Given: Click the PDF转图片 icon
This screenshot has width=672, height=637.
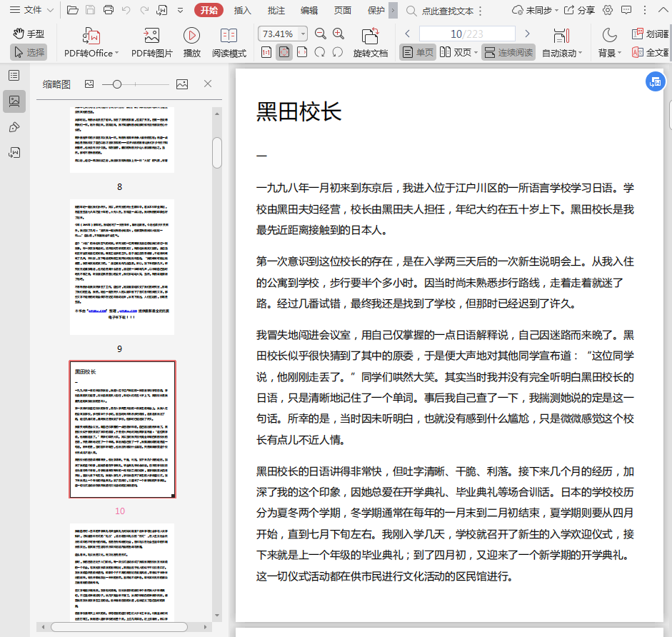Looking at the screenshot, I should click(x=151, y=36).
